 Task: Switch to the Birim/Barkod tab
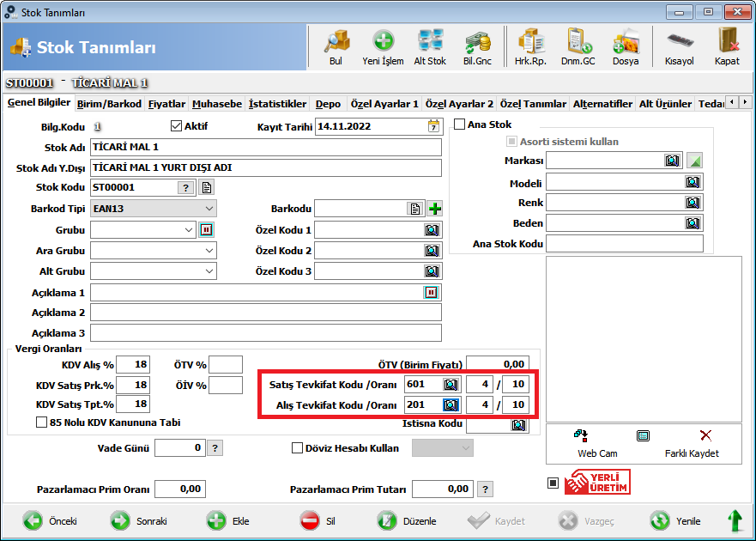[x=110, y=104]
